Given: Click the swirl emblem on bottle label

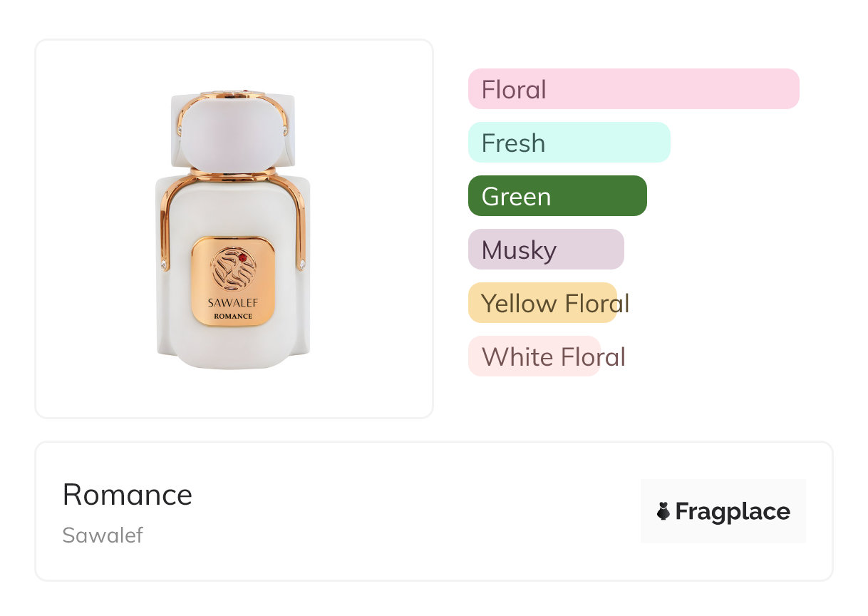Looking at the screenshot, I should point(233,269).
